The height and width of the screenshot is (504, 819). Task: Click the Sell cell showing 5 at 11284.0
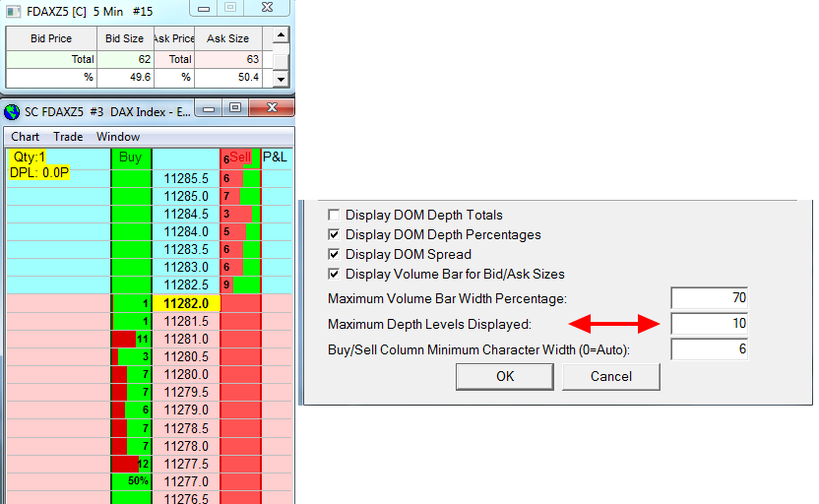(x=240, y=232)
